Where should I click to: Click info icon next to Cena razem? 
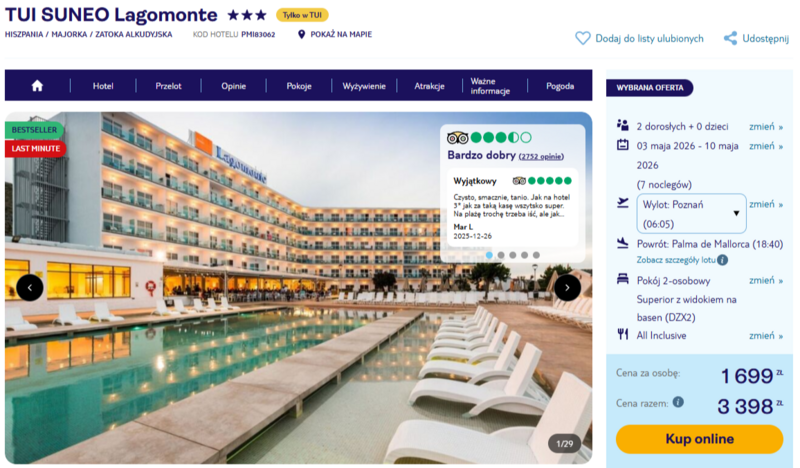pyautogui.click(x=678, y=402)
